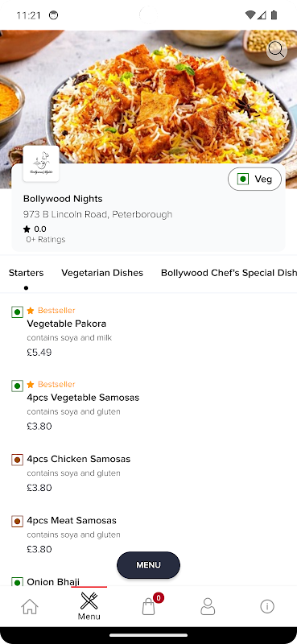Tap the star rating icon

[27, 229]
